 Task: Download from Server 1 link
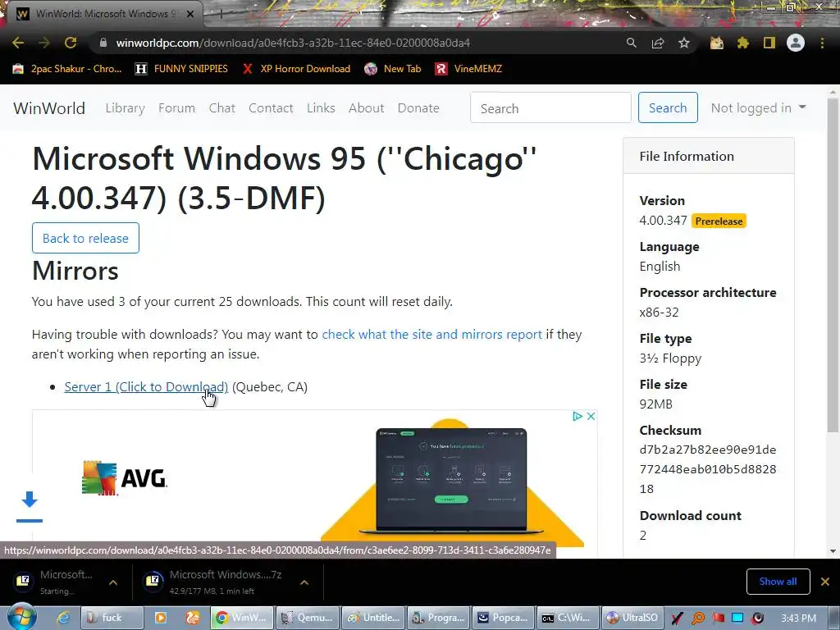coord(146,387)
